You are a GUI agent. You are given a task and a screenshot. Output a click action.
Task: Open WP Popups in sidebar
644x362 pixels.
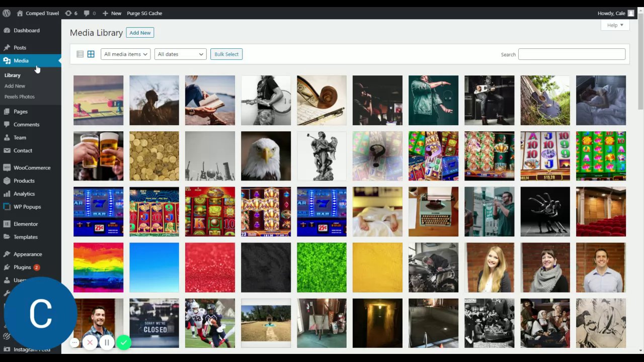click(x=31, y=207)
